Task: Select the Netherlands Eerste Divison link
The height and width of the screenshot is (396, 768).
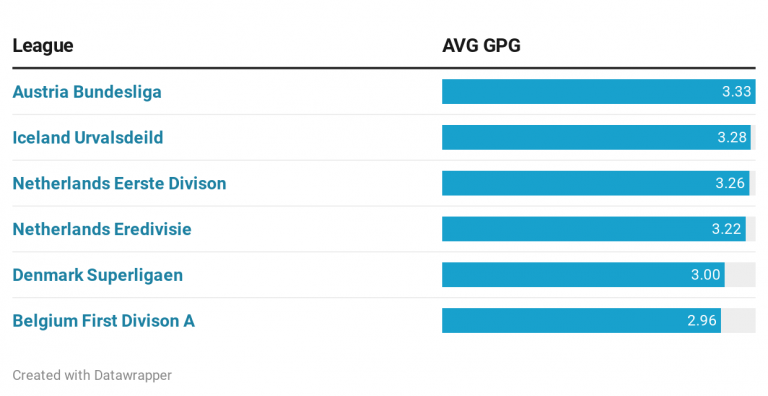Action: [x=120, y=183]
